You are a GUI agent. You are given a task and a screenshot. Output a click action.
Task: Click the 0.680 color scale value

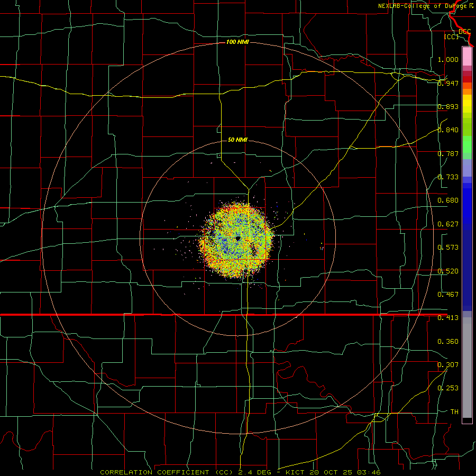tap(448, 200)
